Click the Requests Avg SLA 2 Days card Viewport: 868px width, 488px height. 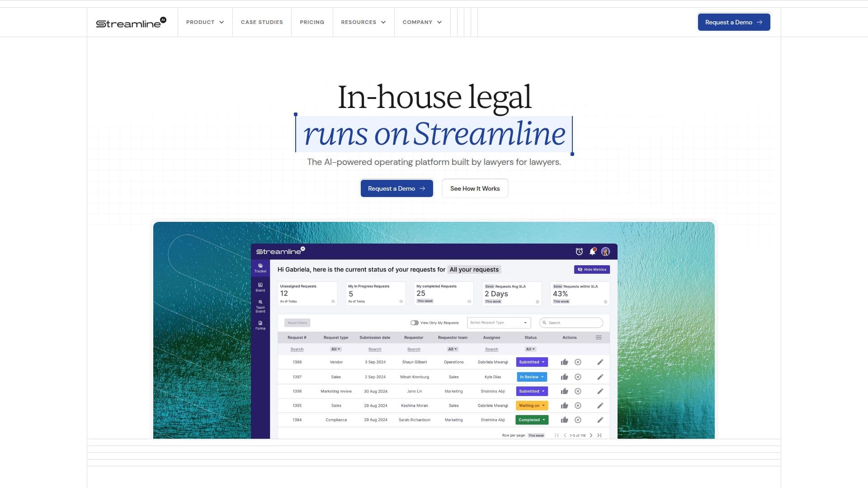512,294
